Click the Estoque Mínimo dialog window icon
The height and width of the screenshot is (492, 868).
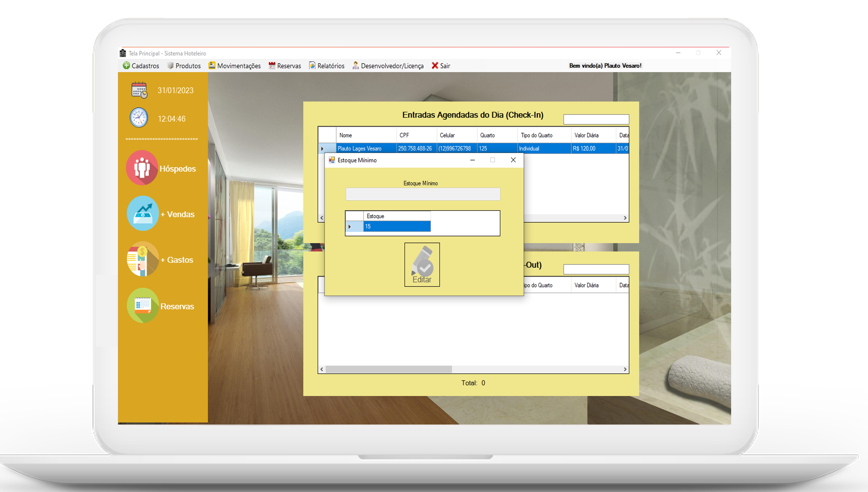tap(332, 160)
